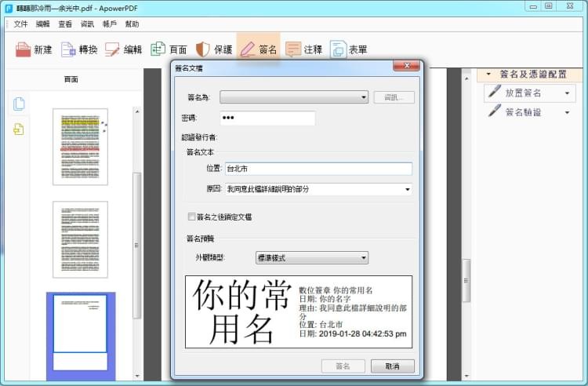
Task: Open the 轉換 (Convert) tool
Action: (68, 49)
